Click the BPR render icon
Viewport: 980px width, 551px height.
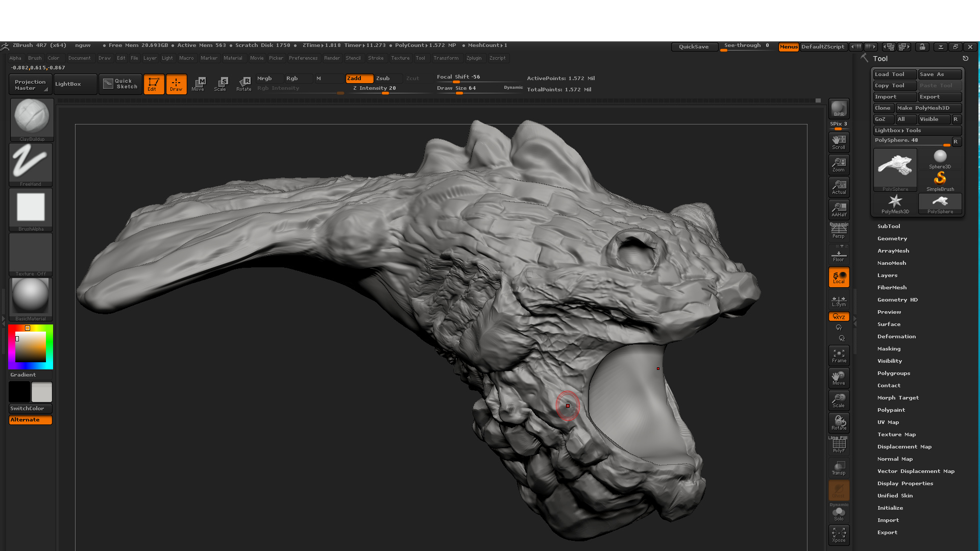pos(839,109)
